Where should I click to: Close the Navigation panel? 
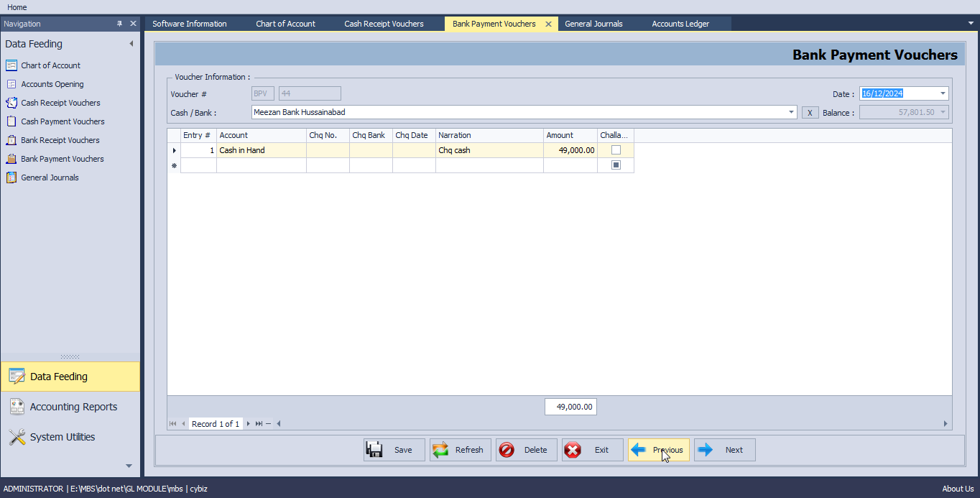point(133,24)
